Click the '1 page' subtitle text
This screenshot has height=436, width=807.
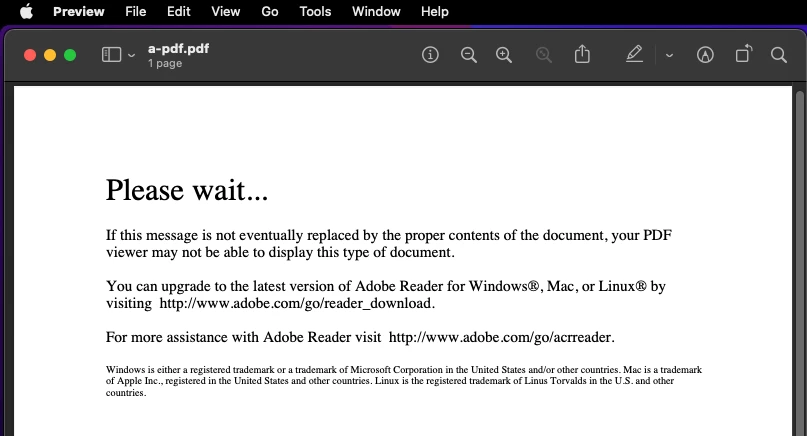point(165,63)
